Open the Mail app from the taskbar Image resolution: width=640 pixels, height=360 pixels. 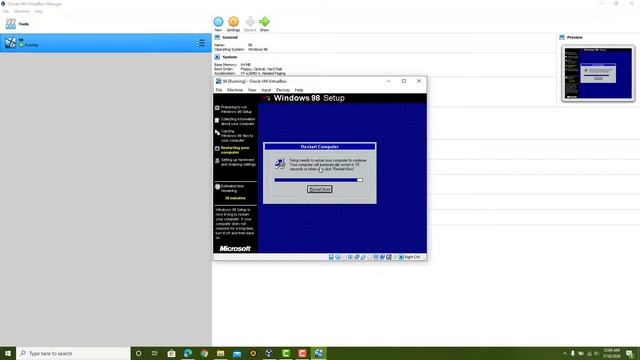point(237,353)
